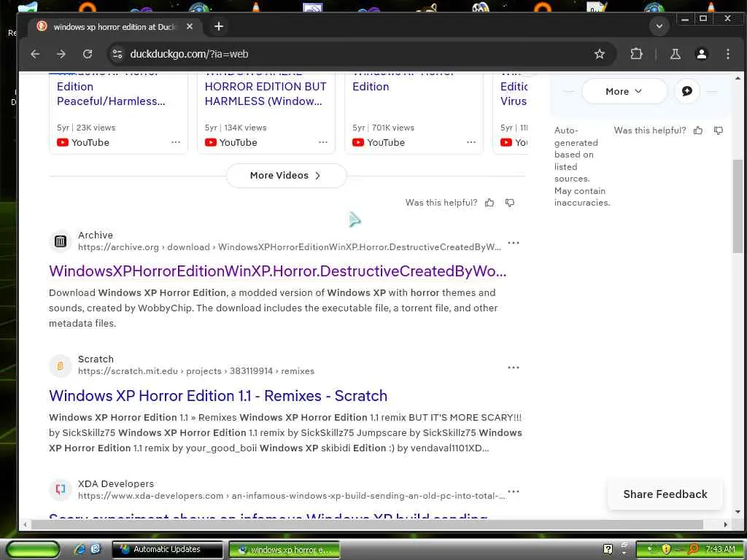This screenshot has height=560, width=747.
Task: Open HORROR EDITION BUT HARMLESS video
Action: (266, 94)
